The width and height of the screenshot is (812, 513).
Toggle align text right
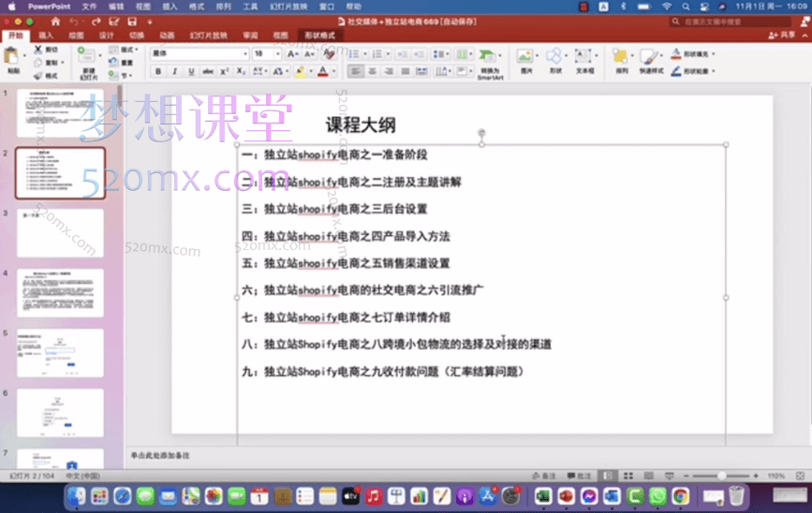point(389,71)
